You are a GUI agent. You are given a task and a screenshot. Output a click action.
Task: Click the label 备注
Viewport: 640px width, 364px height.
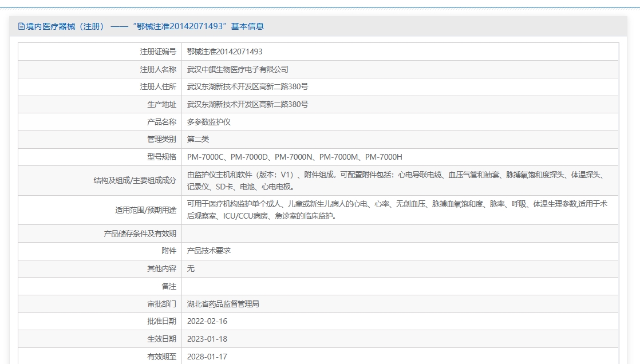pos(169,287)
